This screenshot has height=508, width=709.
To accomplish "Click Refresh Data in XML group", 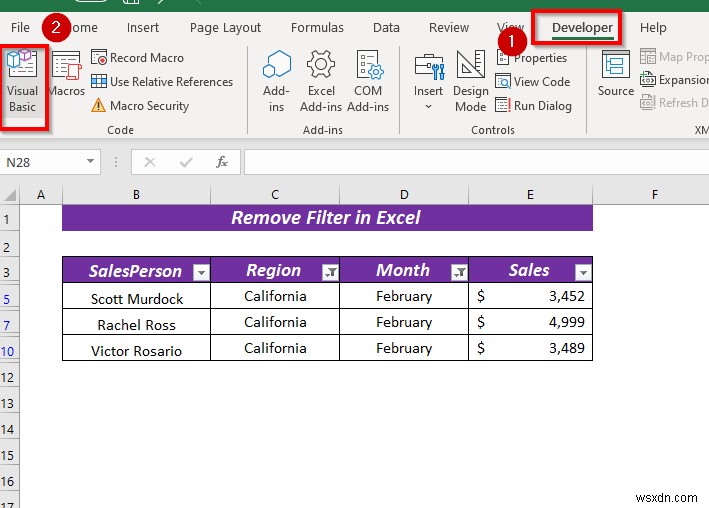I will [674, 103].
